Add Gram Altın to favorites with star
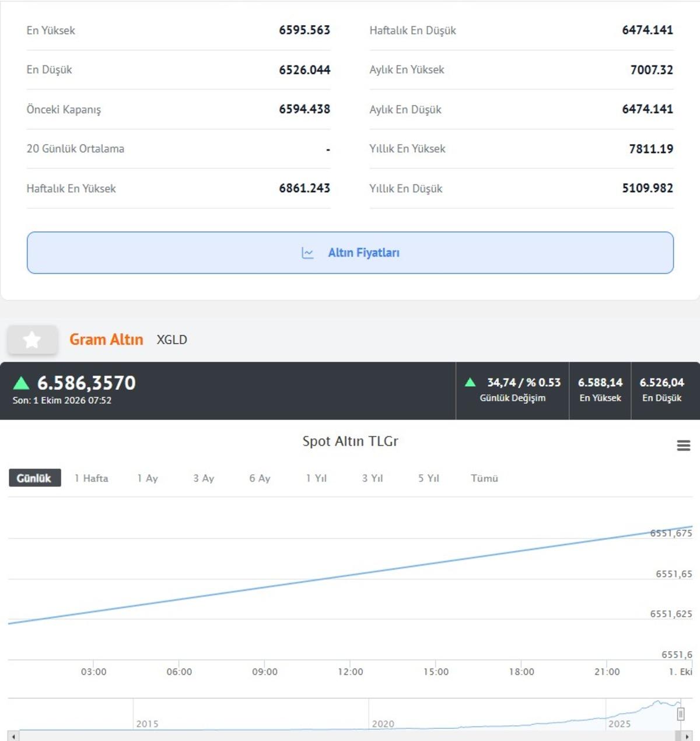 (32, 340)
